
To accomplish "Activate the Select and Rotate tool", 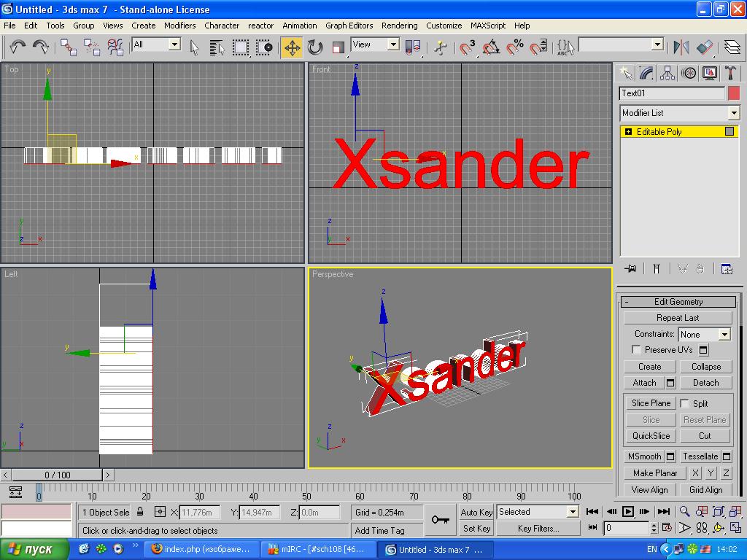I will (315, 48).
